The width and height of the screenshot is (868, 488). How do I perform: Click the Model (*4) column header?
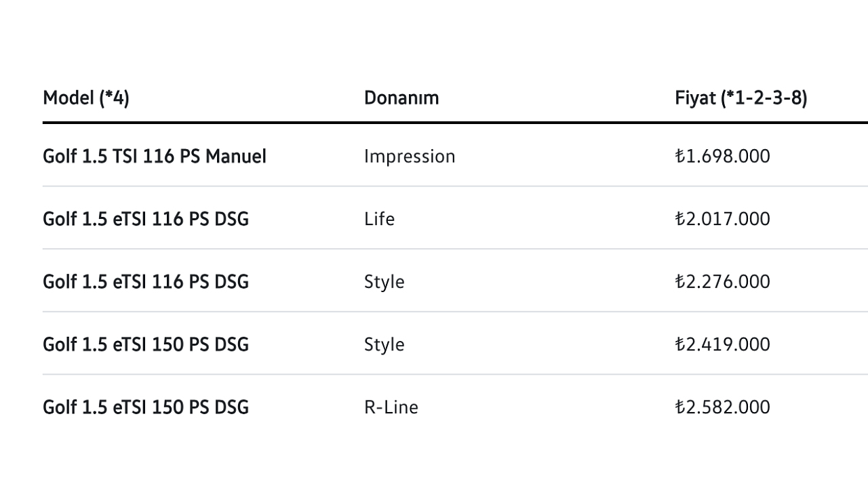pyautogui.click(x=86, y=98)
